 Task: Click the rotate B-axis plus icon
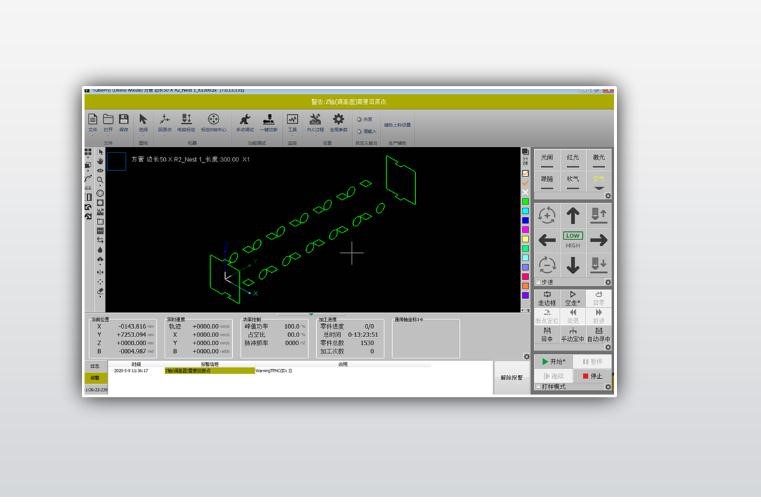pos(546,216)
